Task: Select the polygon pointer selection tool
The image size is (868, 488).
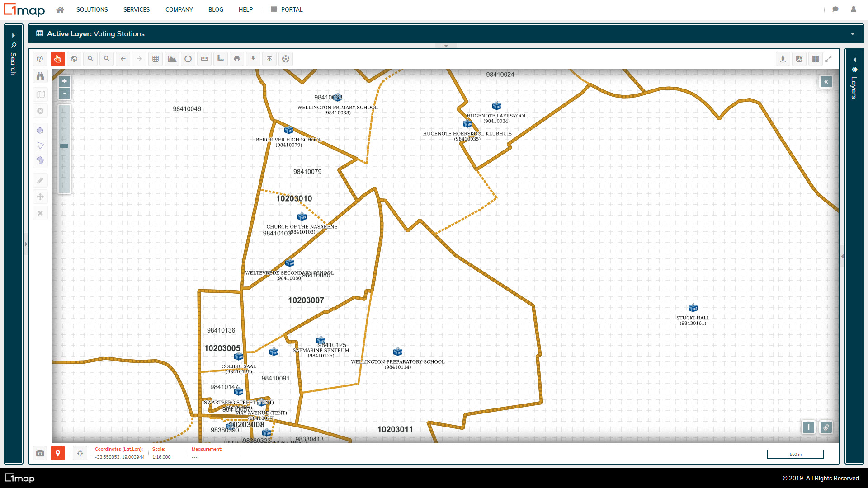Action: [40, 145]
